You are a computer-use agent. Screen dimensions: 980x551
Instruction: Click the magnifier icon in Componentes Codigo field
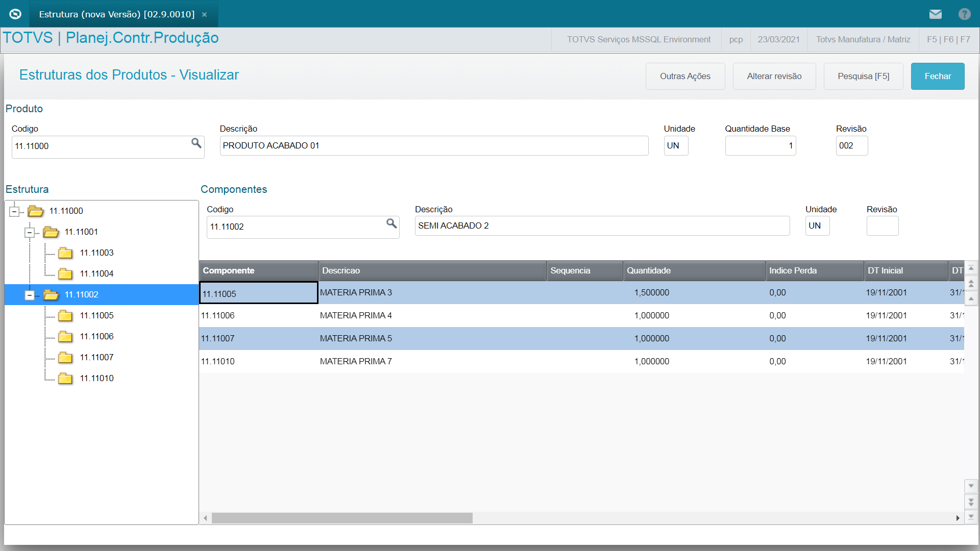(x=391, y=223)
